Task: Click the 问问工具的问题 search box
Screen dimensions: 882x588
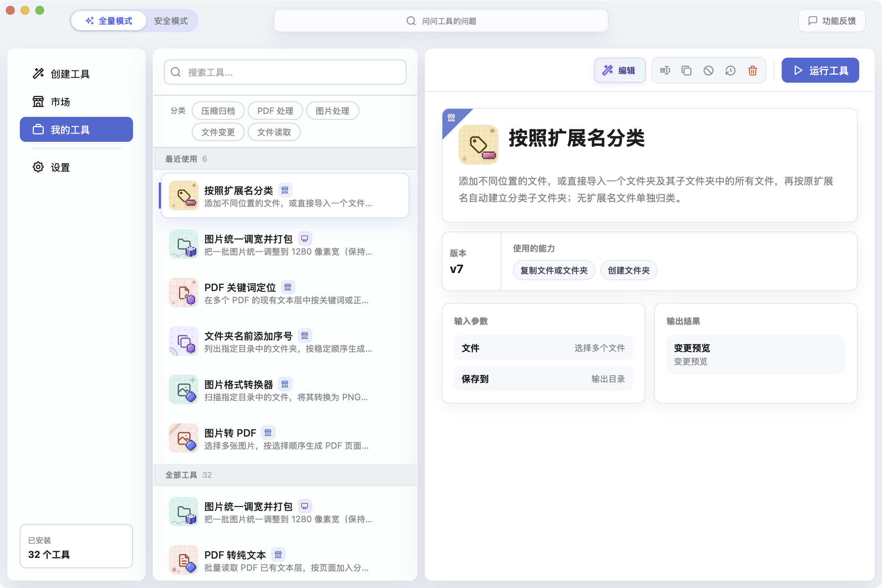Action: click(441, 21)
